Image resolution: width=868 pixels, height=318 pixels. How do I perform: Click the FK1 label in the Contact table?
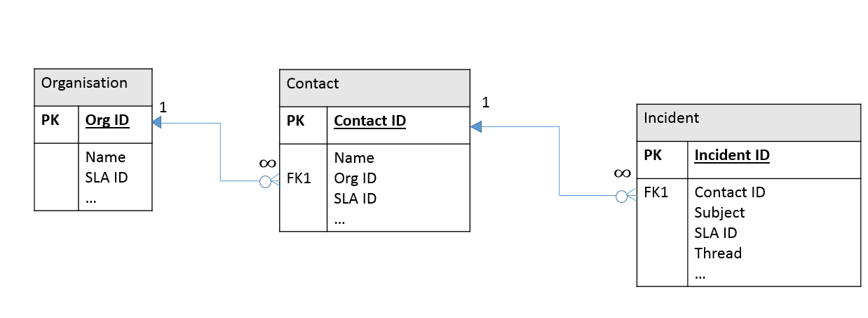click(x=299, y=178)
